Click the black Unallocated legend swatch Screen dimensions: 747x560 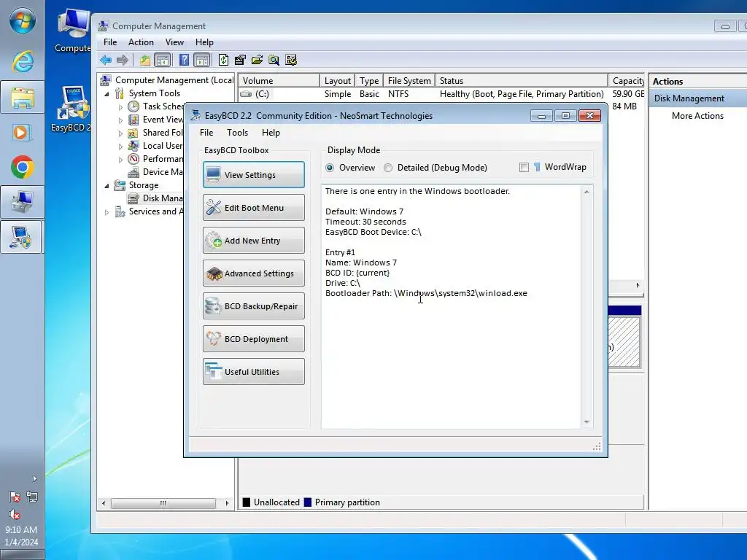(247, 502)
